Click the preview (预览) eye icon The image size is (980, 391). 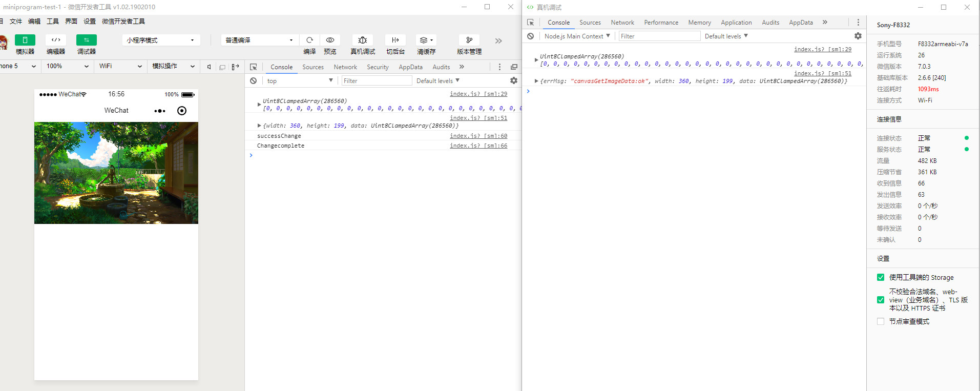(330, 40)
